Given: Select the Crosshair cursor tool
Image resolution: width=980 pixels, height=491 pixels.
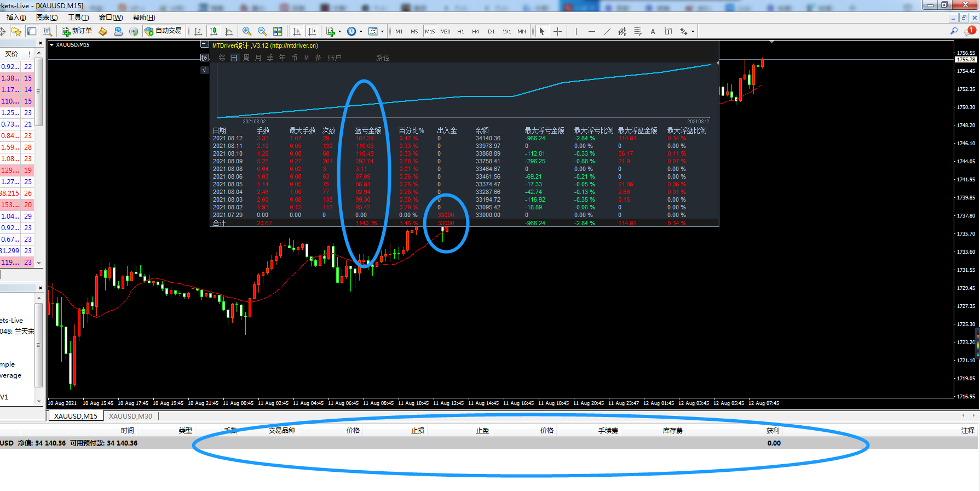Looking at the screenshot, I should (557, 31).
